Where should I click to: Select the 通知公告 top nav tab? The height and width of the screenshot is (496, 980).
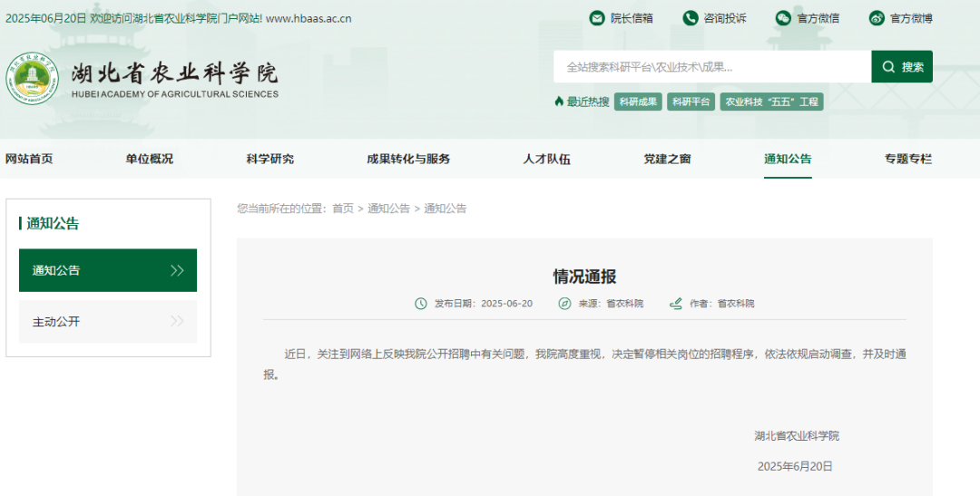(788, 159)
